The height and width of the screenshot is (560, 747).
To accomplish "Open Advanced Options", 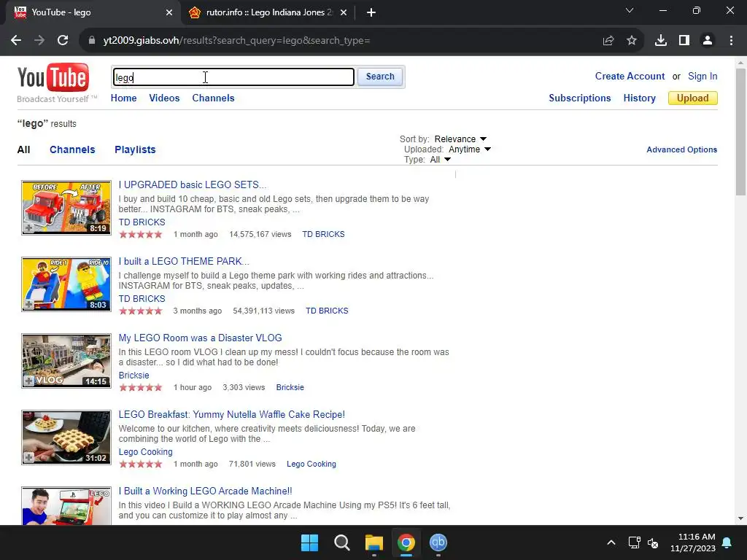I will [x=681, y=149].
